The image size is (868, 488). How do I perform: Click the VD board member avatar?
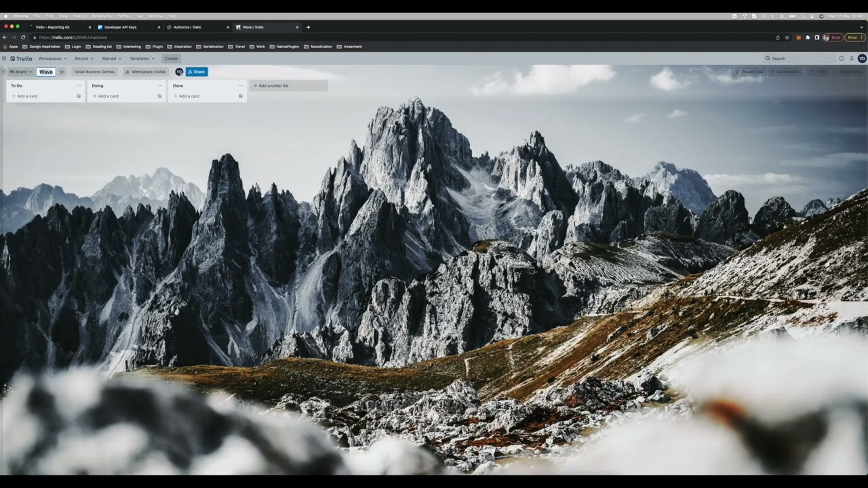click(179, 72)
